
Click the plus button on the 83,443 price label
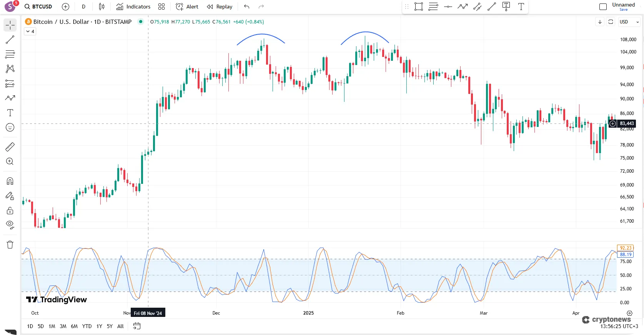pos(612,123)
